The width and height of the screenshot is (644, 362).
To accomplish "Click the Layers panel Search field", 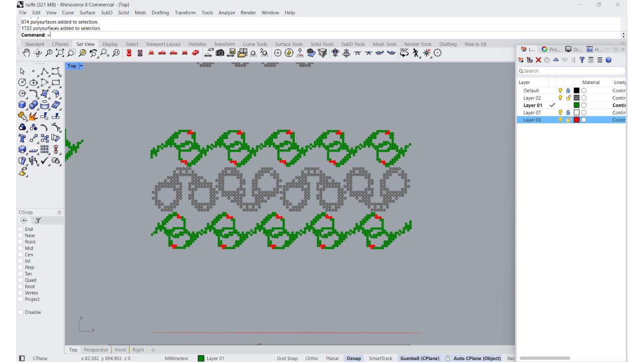I will (x=571, y=71).
